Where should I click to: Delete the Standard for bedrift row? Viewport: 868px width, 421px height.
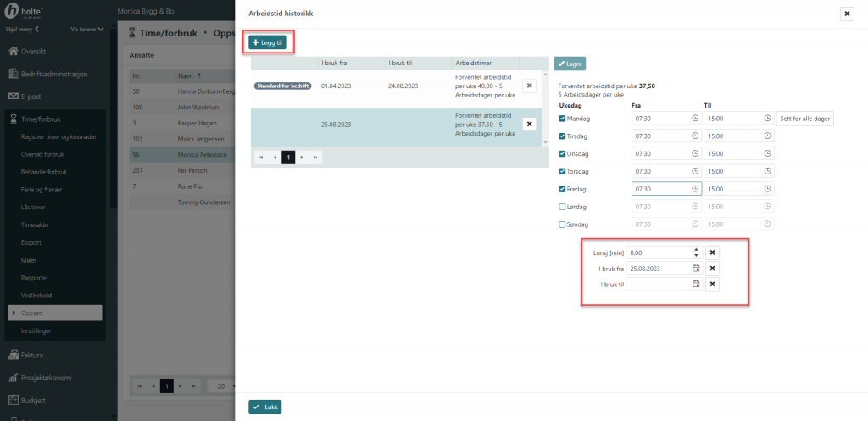click(x=529, y=86)
